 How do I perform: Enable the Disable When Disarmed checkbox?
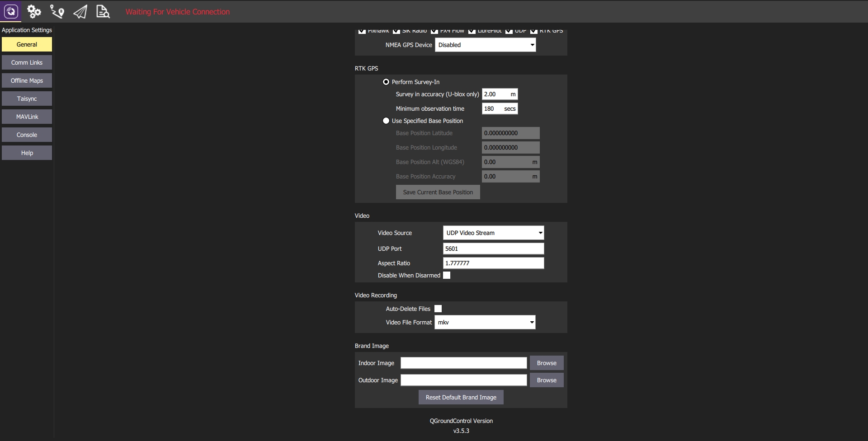click(447, 275)
